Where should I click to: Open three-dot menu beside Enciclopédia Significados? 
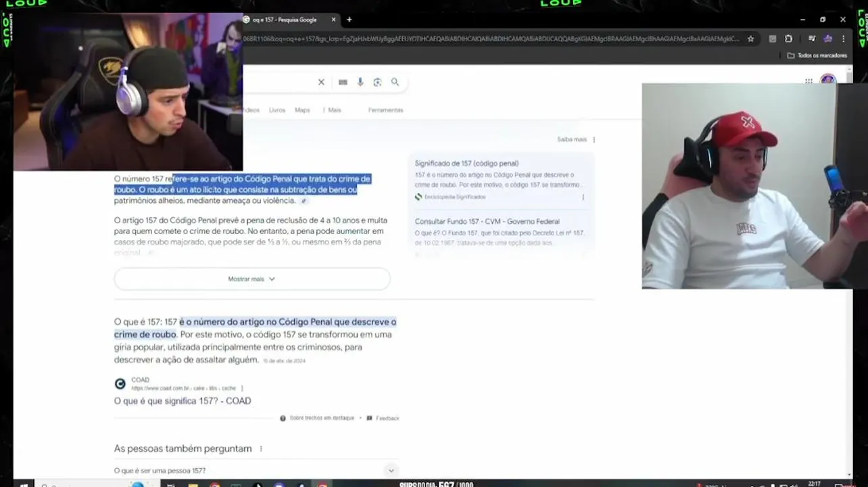[583, 197]
